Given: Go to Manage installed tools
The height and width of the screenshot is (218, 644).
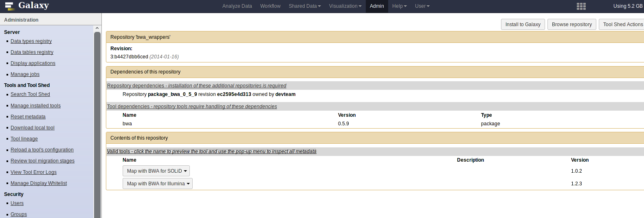Looking at the screenshot, I should coord(35,106).
